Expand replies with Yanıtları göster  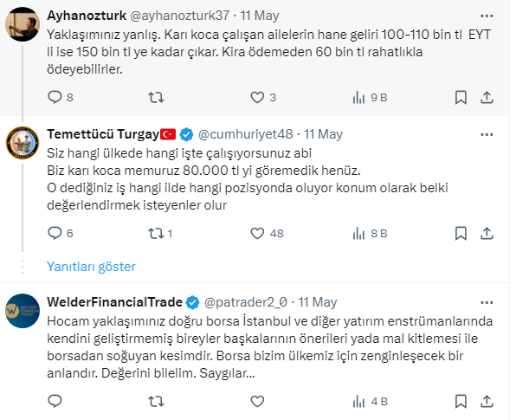pyautogui.click(x=91, y=266)
